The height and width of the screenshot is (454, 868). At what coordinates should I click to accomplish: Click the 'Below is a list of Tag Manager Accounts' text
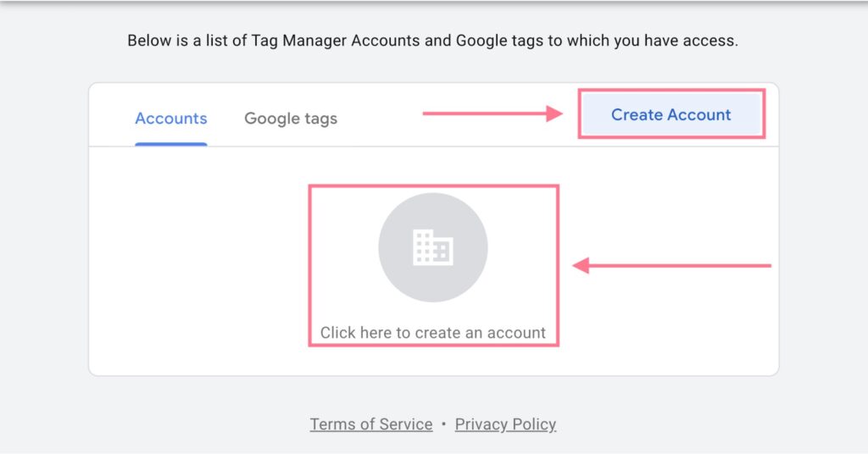pos(432,41)
